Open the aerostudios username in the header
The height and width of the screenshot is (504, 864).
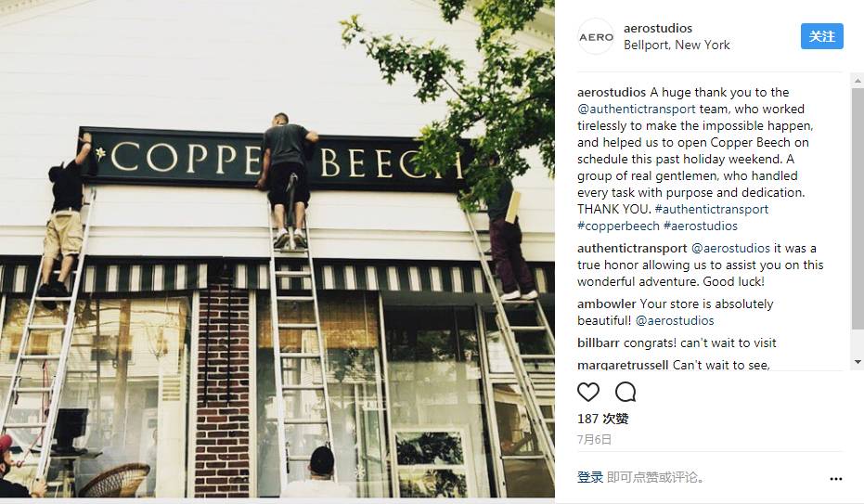657,28
